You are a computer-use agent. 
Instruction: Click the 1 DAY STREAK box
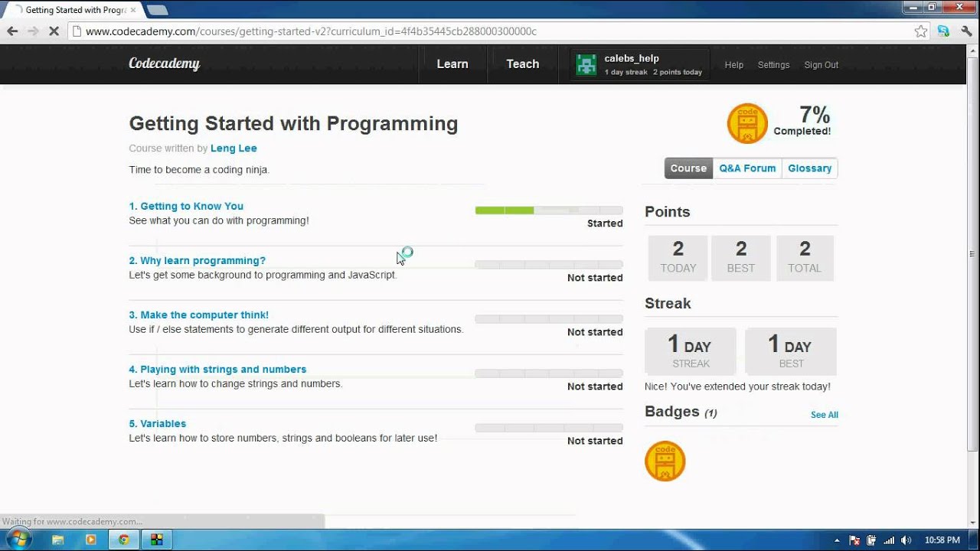click(x=691, y=351)
